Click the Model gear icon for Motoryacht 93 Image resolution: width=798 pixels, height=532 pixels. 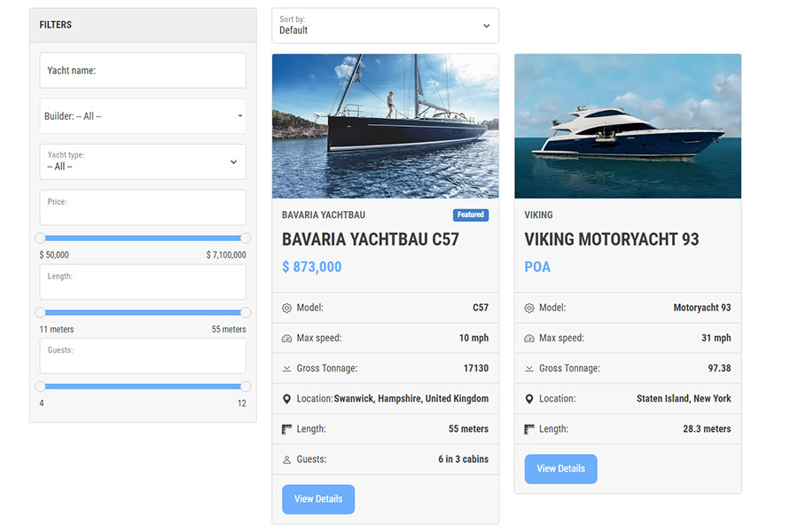529,308
